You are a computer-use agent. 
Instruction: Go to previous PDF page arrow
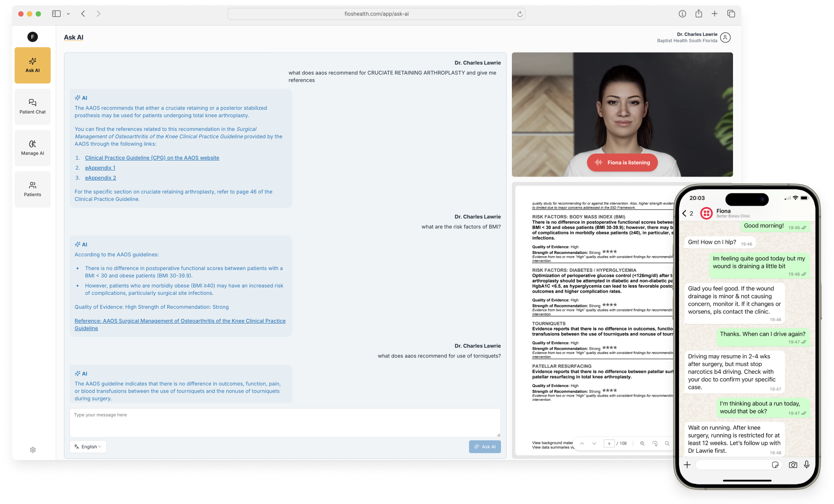point(582,444)
